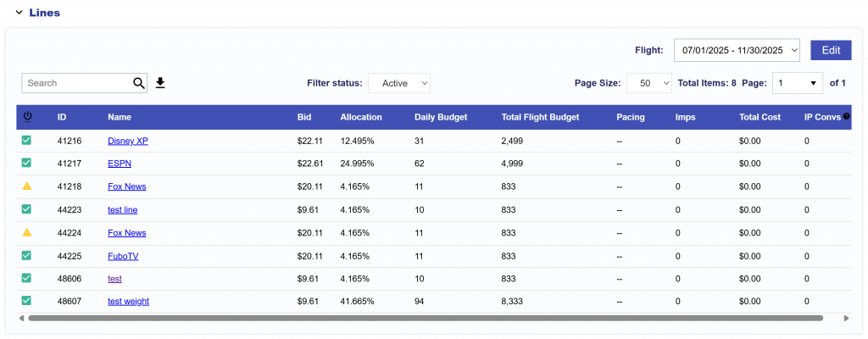Toggle the ESPN line checkbox

27,163
